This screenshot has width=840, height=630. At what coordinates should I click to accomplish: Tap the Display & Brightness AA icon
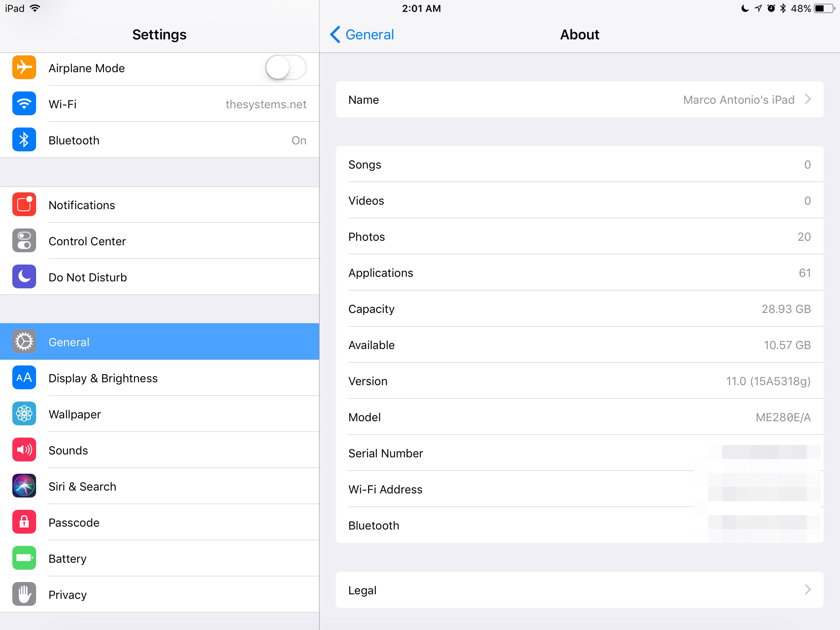point(24,377)
